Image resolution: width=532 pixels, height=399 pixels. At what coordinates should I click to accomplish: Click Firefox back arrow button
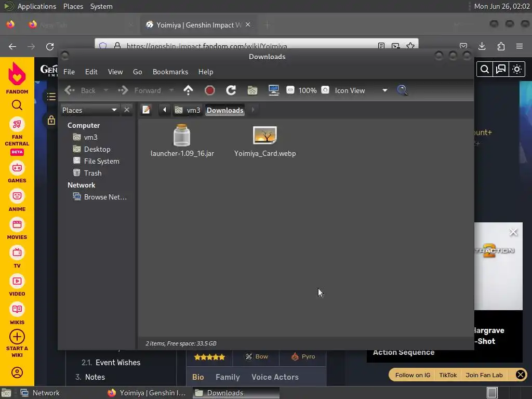[12, 46]
